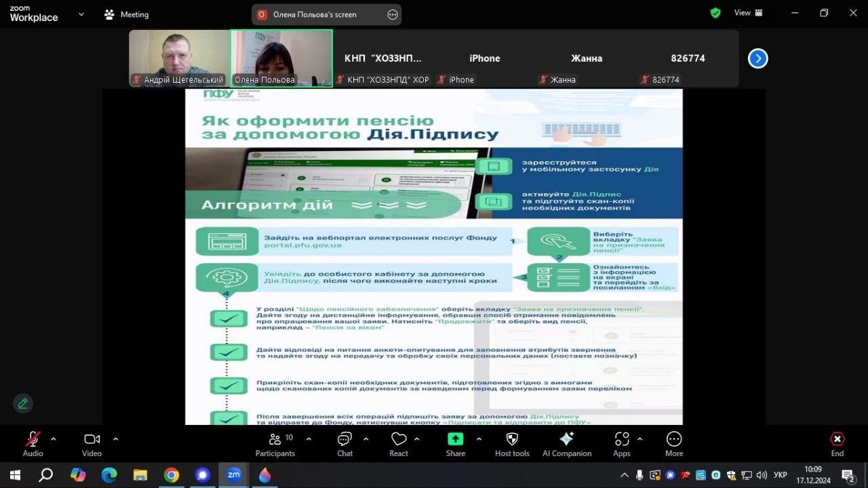Open the More menu
Image resolution: width=868 pixels, height=488 pixels.
point(674,444)
